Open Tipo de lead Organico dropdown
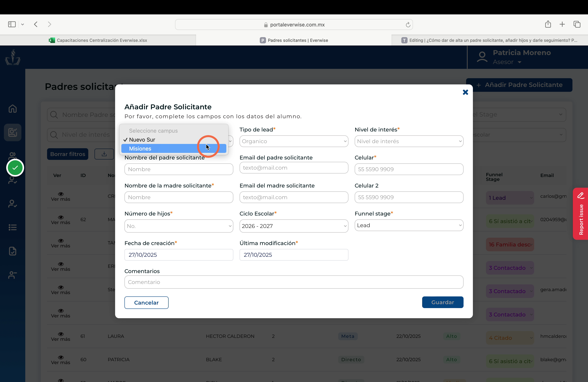 (x=294, y=141)
